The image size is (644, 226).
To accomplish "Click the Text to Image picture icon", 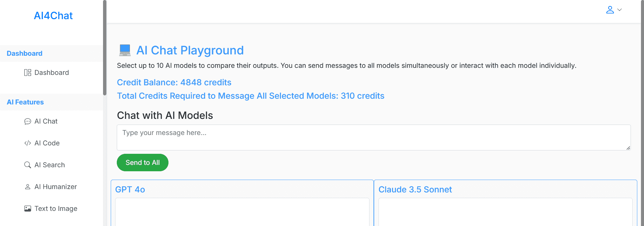I will click(x=28, y=209).
